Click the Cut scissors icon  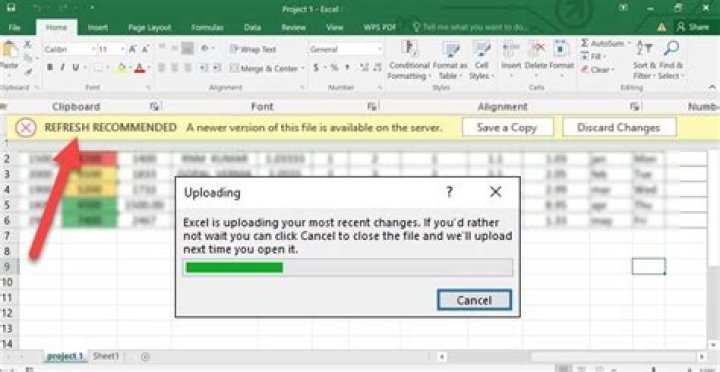[x=28, y=45]
